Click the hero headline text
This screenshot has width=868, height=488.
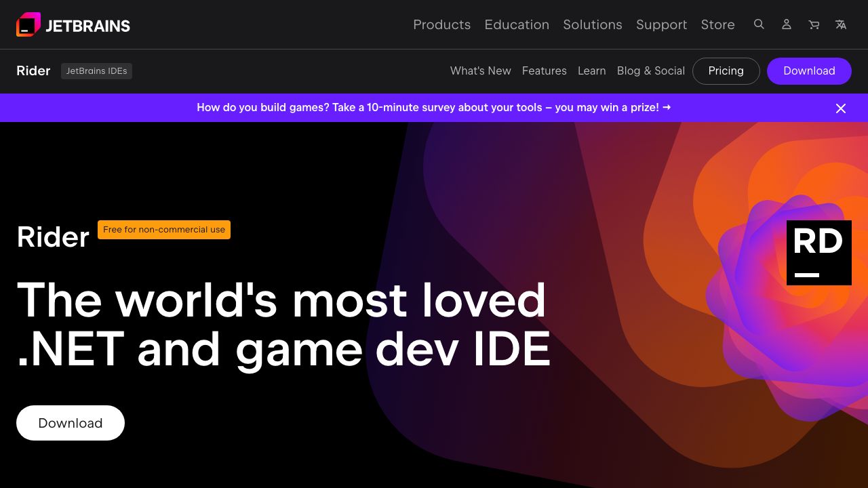[283, 325]
